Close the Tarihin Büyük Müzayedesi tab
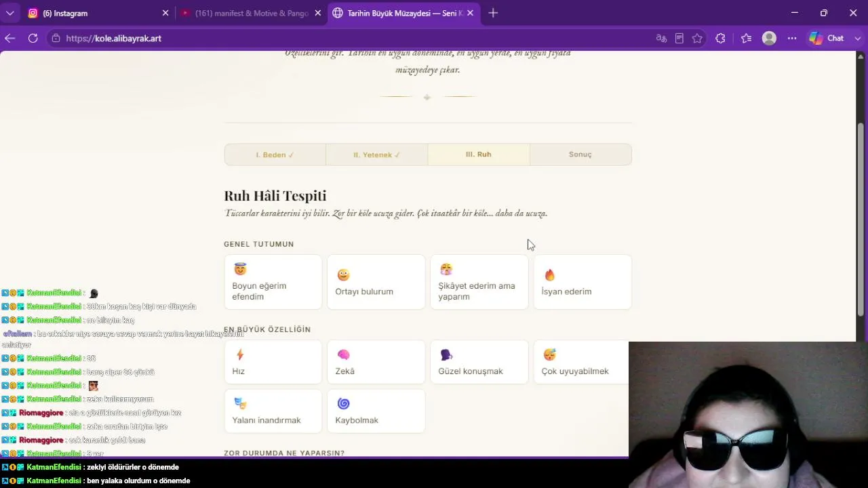The height and width of the screenshot is (488, 868). [470, 13]
